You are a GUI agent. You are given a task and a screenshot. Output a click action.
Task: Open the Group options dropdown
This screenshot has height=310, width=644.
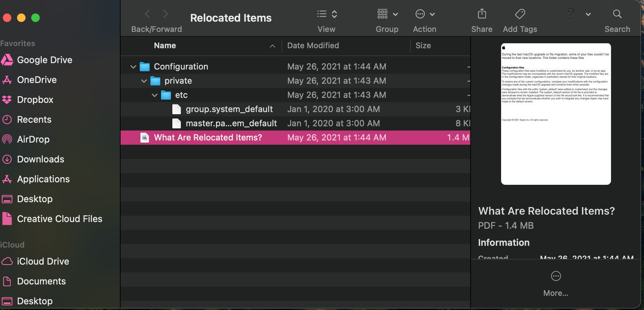tap(387, 14)
